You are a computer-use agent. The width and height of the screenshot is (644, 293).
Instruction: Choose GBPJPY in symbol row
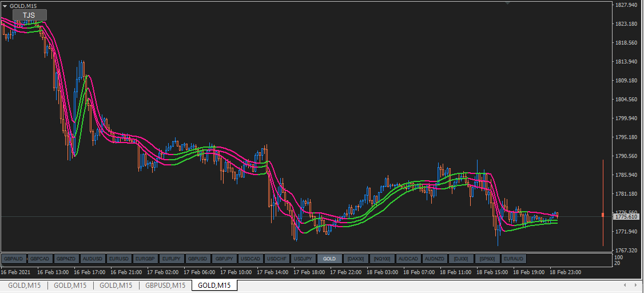[x=224, y=259]
